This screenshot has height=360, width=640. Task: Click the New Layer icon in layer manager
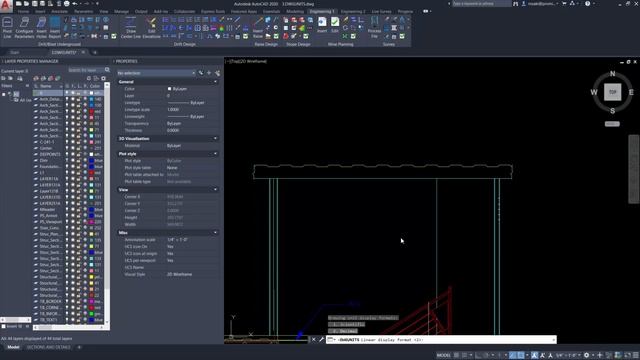36,78
